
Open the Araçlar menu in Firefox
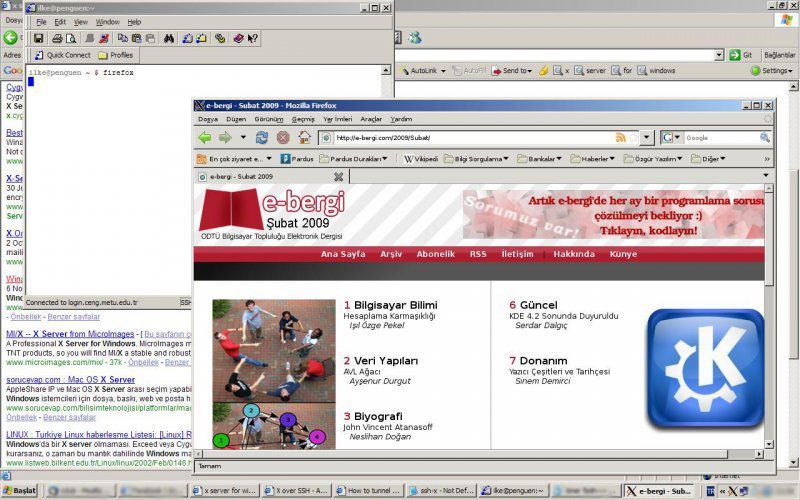click(371, 119)
